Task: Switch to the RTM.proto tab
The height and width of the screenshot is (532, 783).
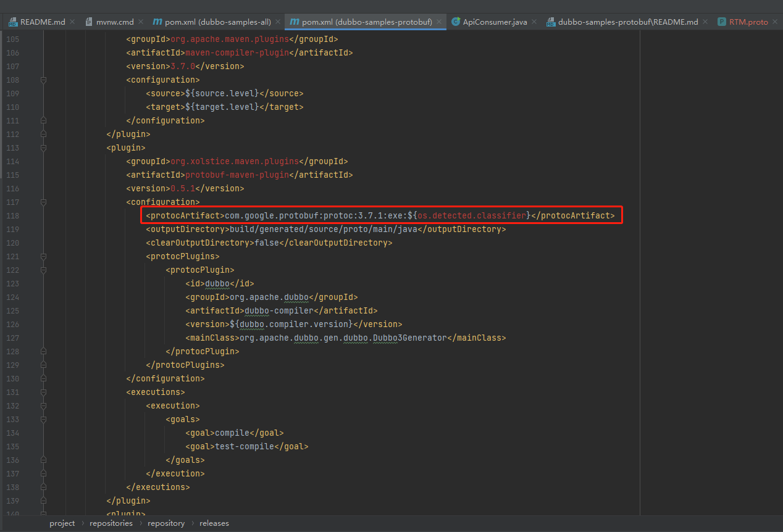Action: pyautogui.click(x=748, y=22)
